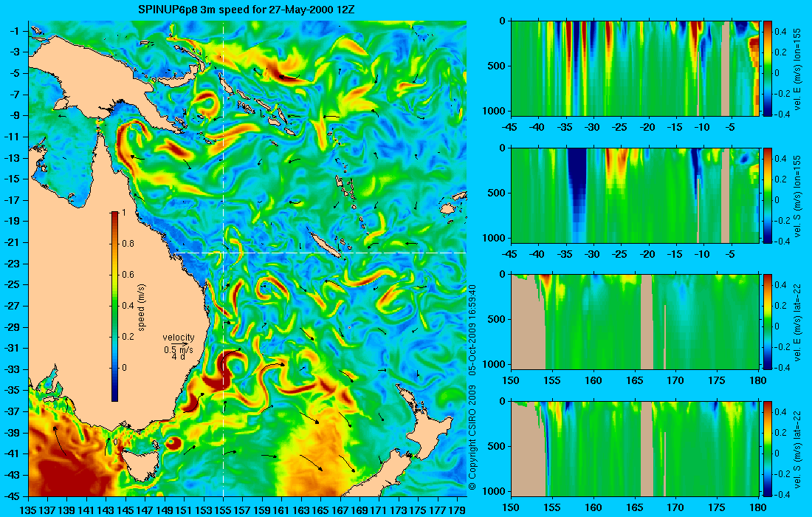Click the '0.5 m/s' velocity scale text
The height and width of the screenshot is (517, 812).
pyautogui.click(x=178, y=350)
